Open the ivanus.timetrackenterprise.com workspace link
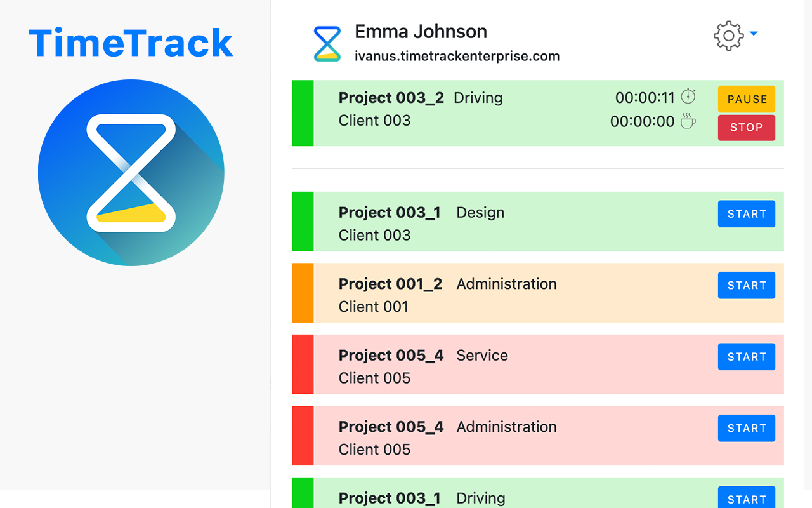The image size is (812, 508). point(457,56)
